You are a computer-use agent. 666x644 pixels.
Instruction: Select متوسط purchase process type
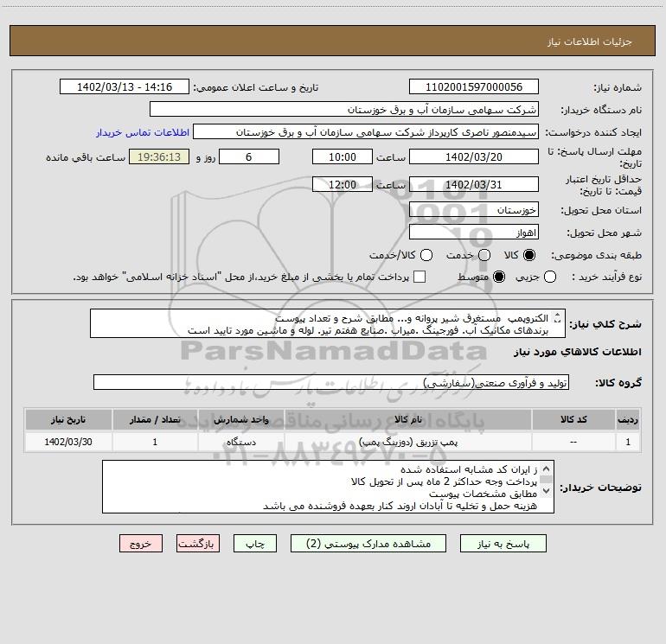(499, 277)
